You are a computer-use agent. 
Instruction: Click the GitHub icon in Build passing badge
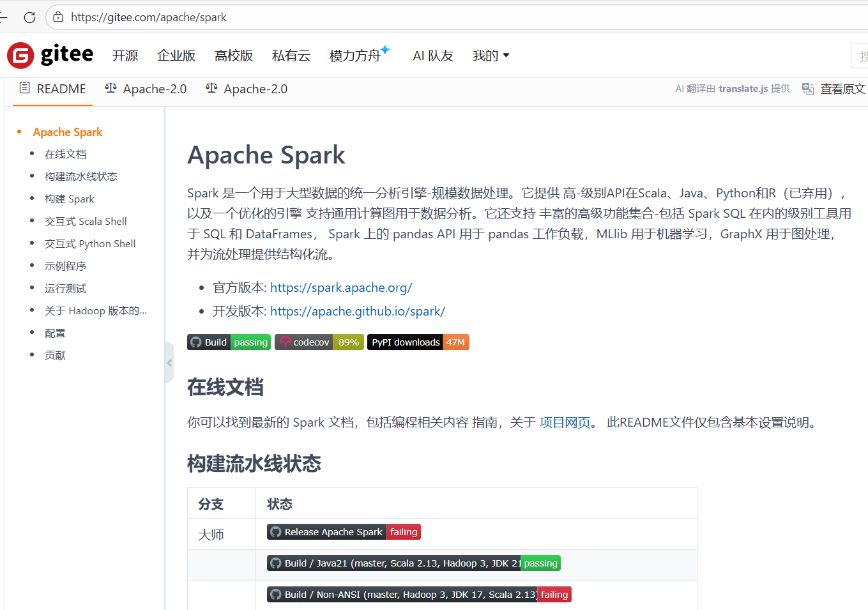click(196, 342)
